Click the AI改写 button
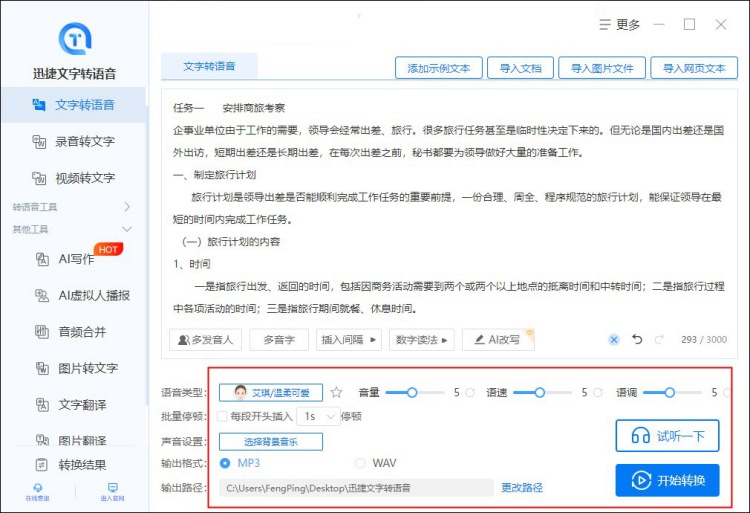 pyautogui.click(x=498, y=339)
